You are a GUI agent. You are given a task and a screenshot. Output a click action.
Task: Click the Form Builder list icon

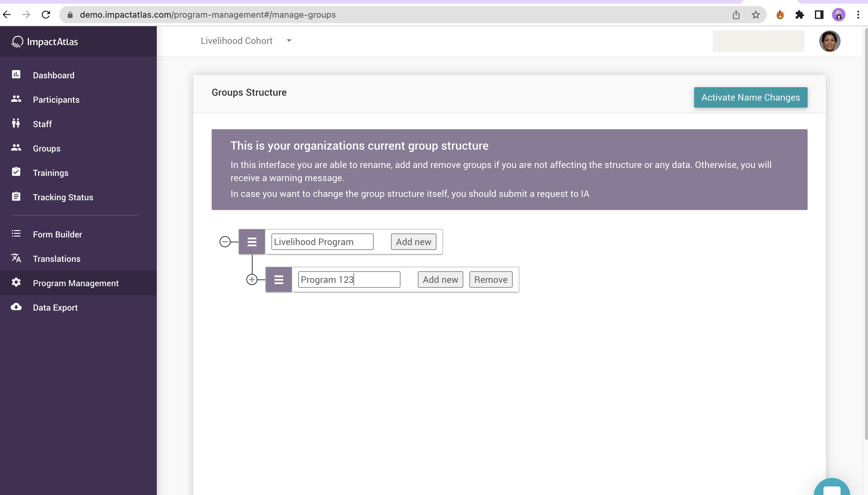click(x=16, y=233)
